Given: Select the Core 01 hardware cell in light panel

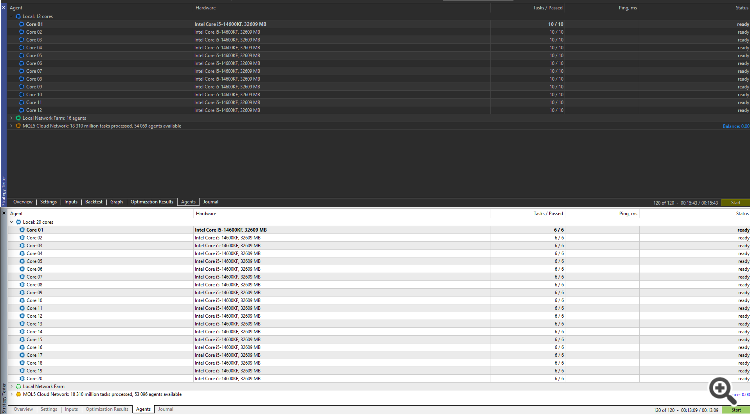Looking at the screenshot, I should coord(231,230).
